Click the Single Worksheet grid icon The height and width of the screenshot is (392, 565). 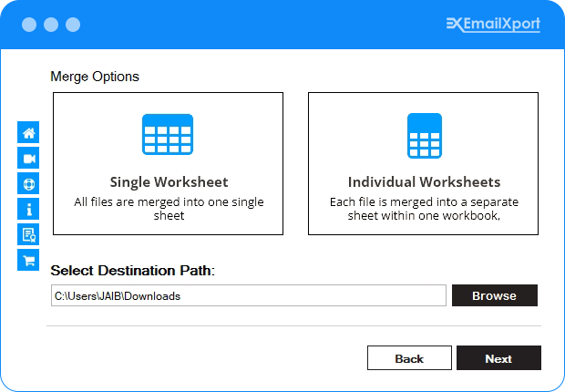click(x=168, y=134)
